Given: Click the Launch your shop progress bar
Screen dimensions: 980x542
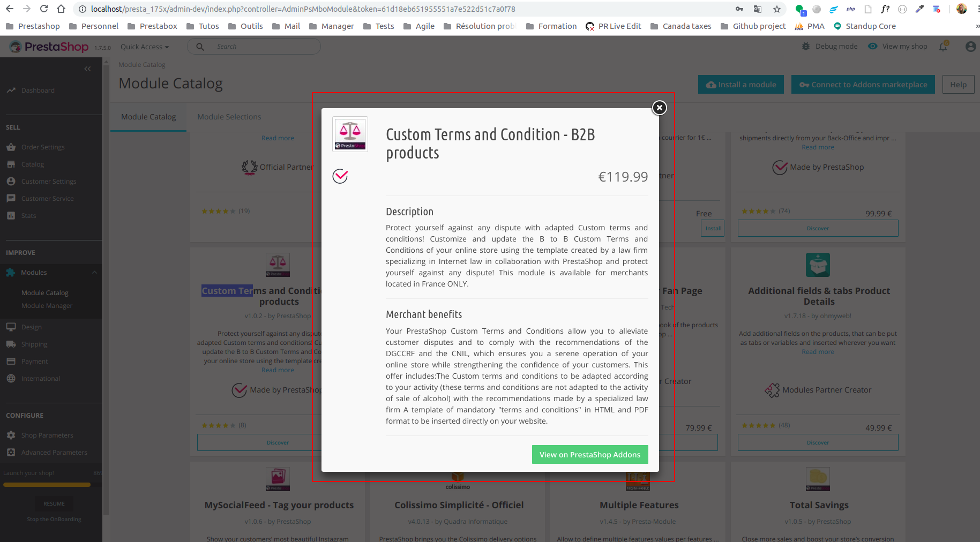Looking at the screenshot, I should coord(47,485).
